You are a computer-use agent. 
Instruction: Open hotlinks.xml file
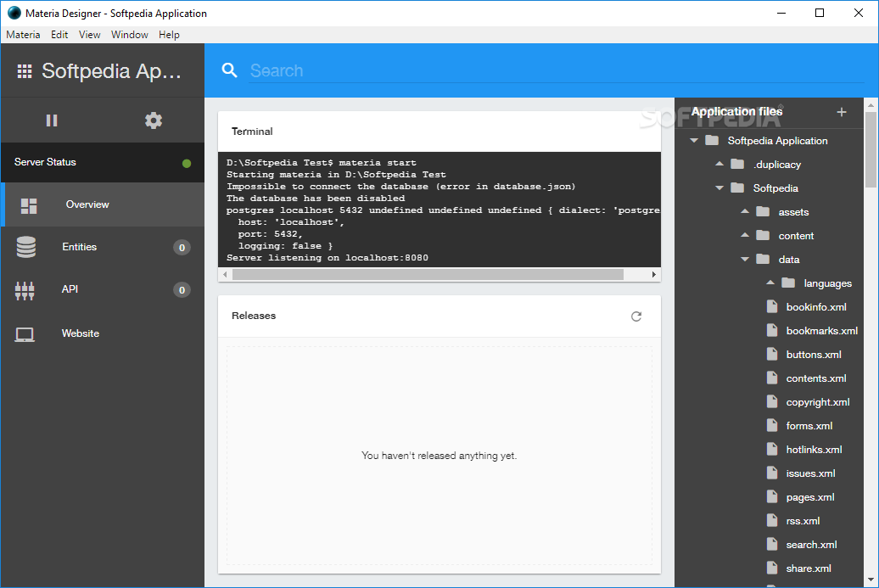(814, 450)
